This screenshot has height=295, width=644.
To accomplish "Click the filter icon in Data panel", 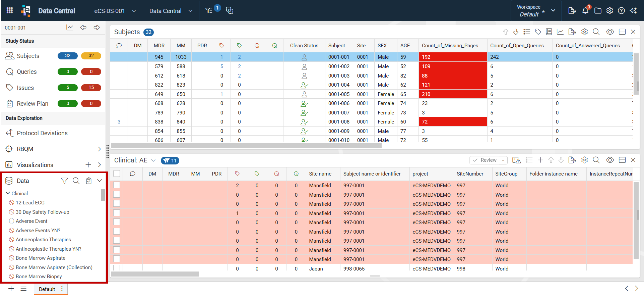I will (x=64, y=181).
